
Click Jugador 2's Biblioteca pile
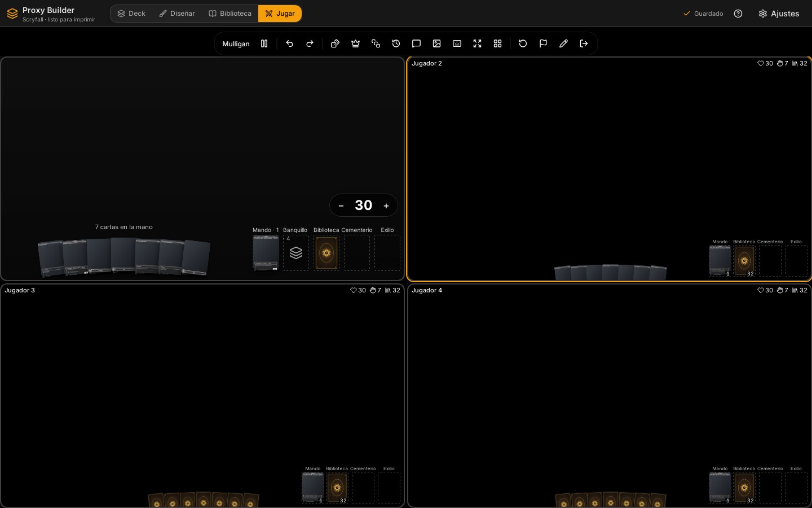coord(744,261)
